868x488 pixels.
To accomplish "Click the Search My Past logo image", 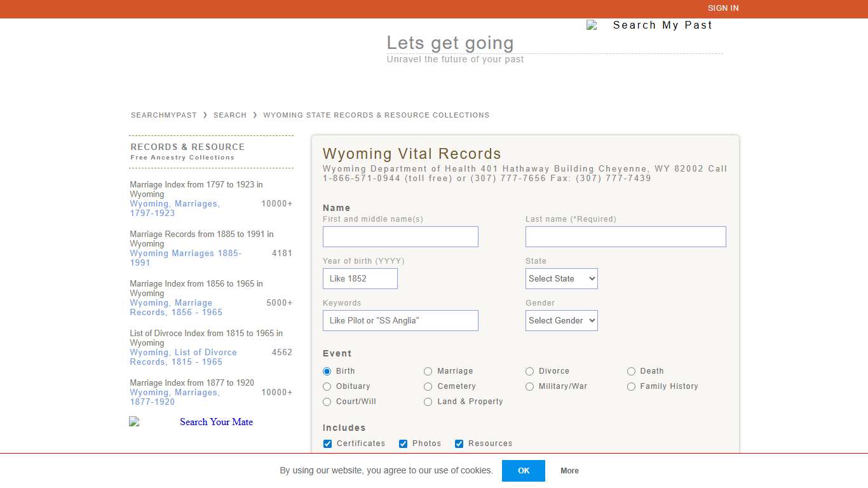I will 651,25.
